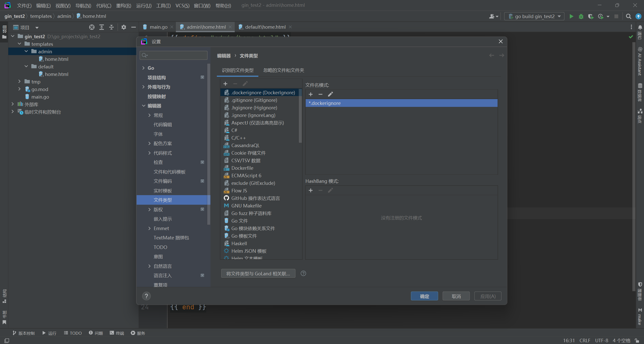
Task: Select main.go in project tree
Action: 40,97
